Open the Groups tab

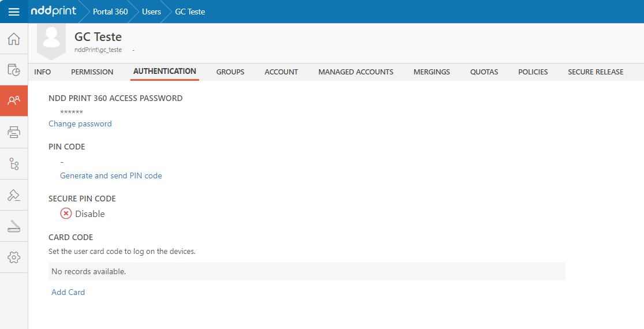point(230,72)
